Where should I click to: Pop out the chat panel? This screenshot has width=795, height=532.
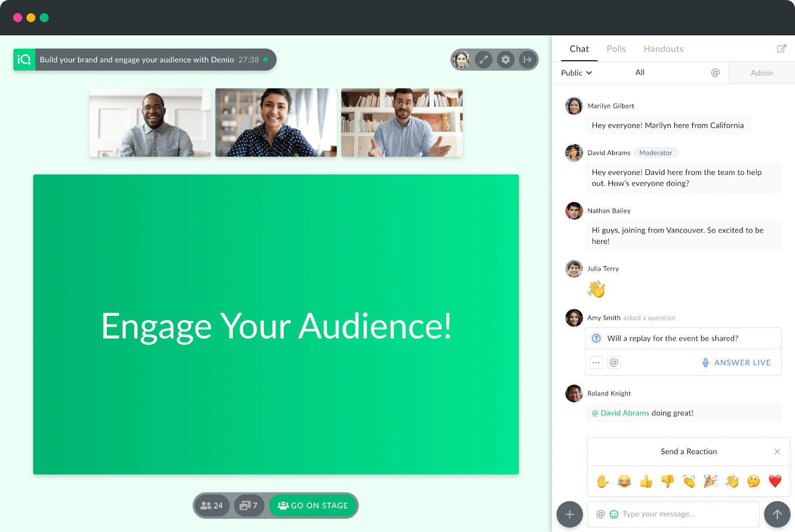coord(781,48)
